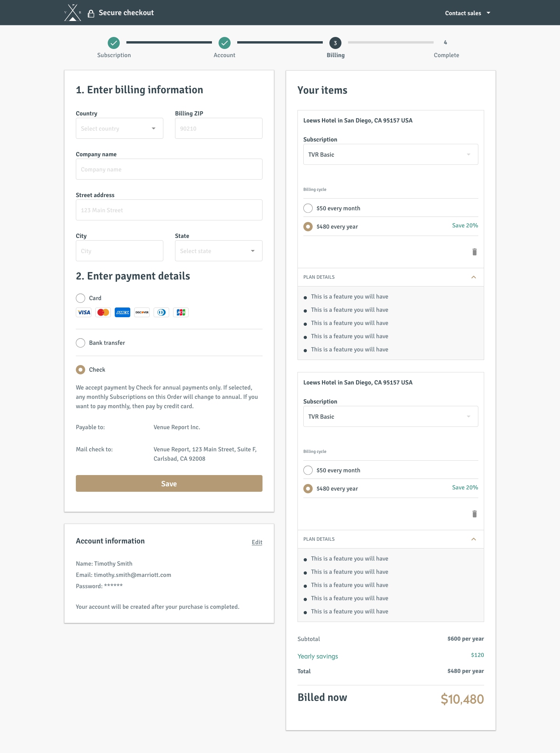The height and width of the screenshot is (753, 560).
Task: Click the Account step progress indicator
Action: [224, 43]
